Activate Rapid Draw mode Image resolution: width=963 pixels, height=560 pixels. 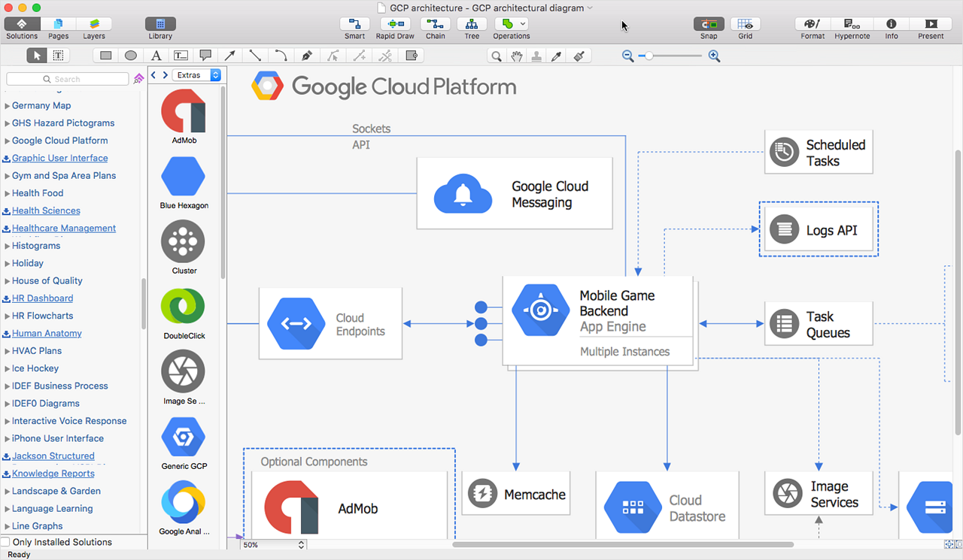point(396,24)
